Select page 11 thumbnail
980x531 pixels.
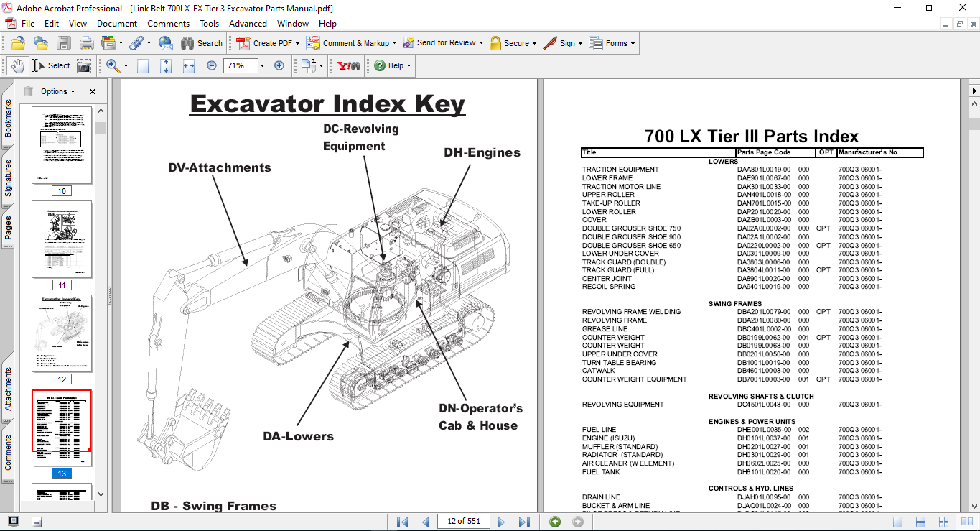62,239
